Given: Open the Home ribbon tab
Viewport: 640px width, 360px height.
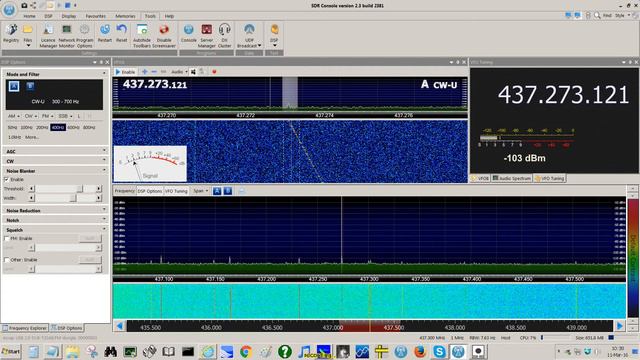Looking at the screenshot, I should coord(29,16).
